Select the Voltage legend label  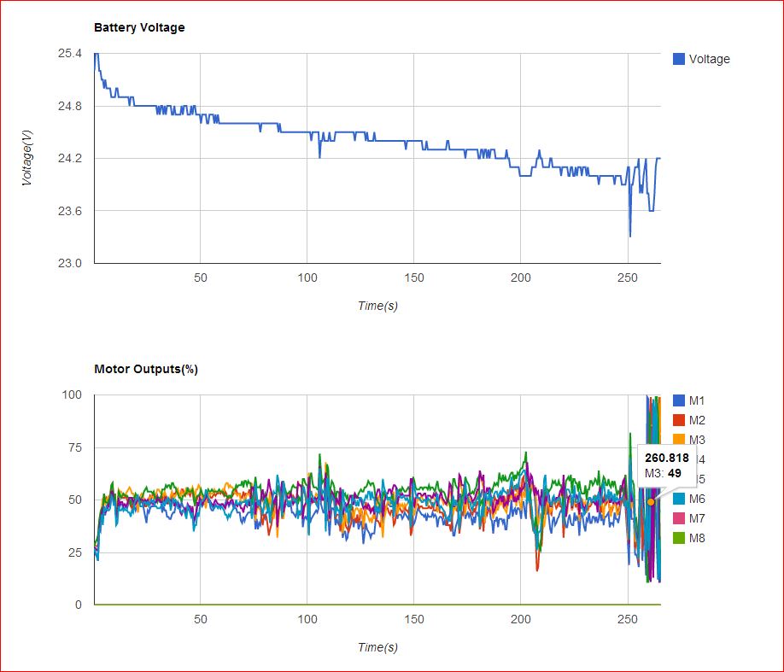pyautogui.click(x=709, y=59)
